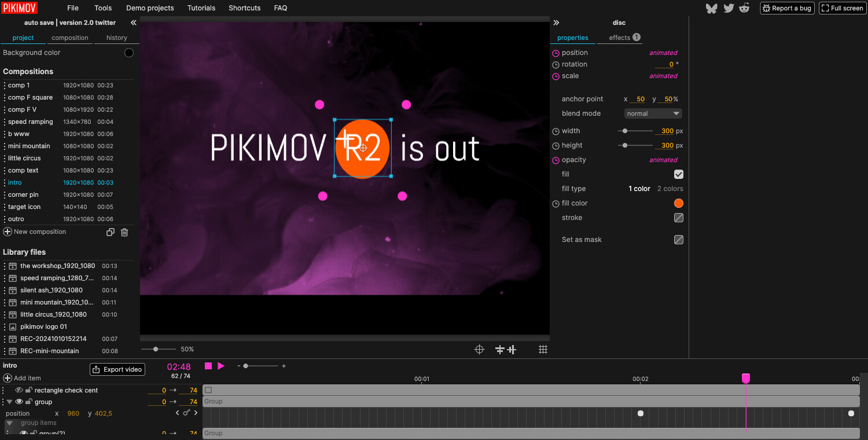Screen dimensions: 868x440
Task: Open the blend mode dropdown
Action: [653, 113]
